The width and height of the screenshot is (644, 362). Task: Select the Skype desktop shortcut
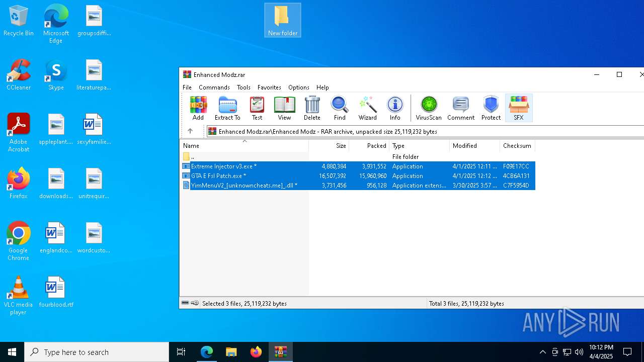click(56, 75)
